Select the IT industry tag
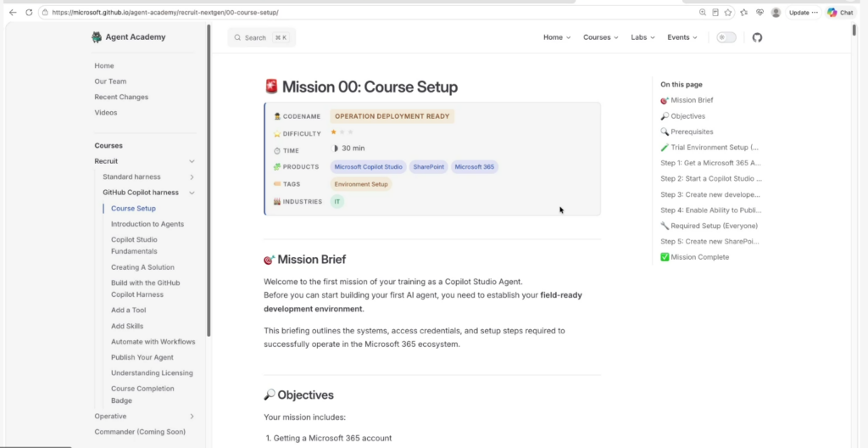Image resolution: width=868 pixels, height=448 pixels. click(337, 201)
